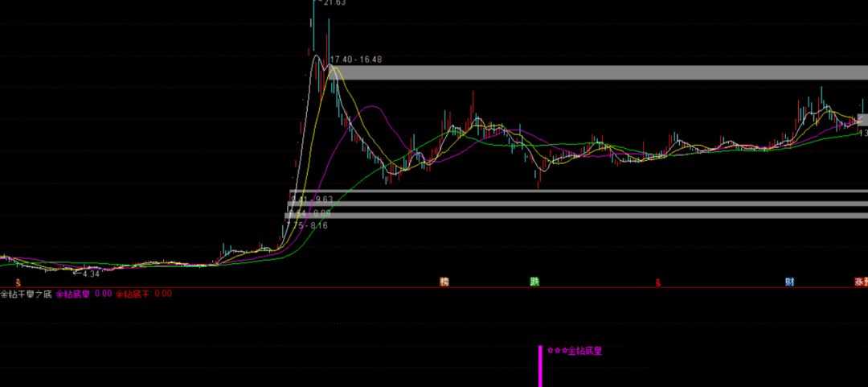This screenshot has height=387, width=868.
Task: Click the '☆☆☆金钻底皇' signal label
Action: 575,351
